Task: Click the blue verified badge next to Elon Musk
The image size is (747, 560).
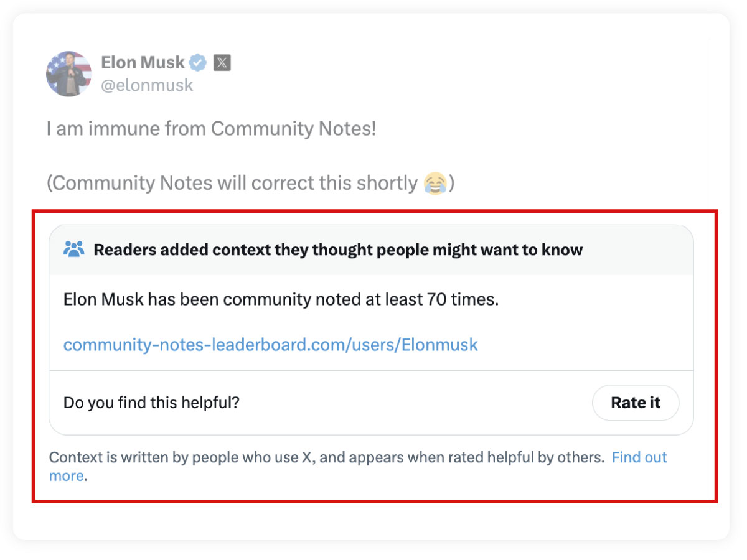Action: pyautogui.click(x=197, y=62)
